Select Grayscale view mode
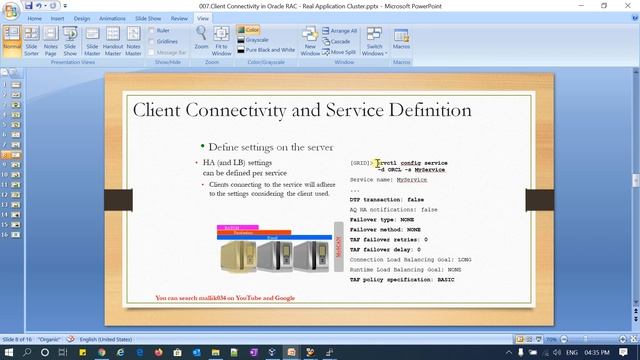The height and width of the screenshot is (360, 640). tap(253, 40)
